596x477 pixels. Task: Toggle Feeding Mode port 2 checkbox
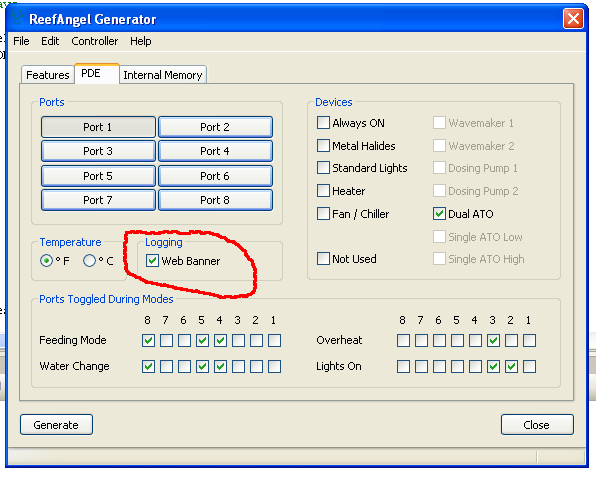pyautogui.click(x=257, y=341)
